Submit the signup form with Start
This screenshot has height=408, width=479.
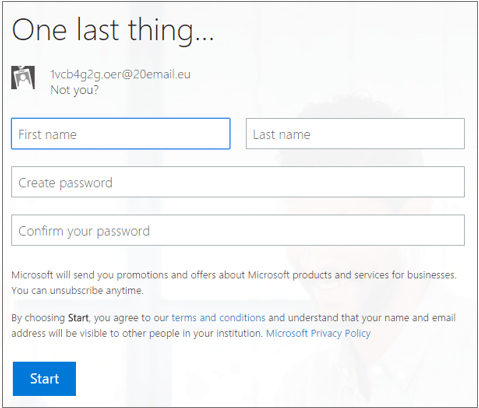pos(44,379)
